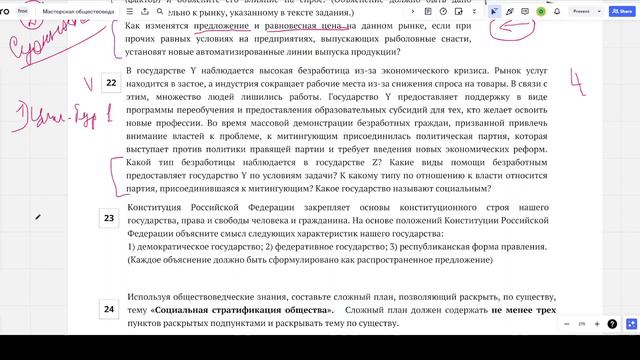Click the underlined word «предложение»
Screen dimensions: 640x360
221,26
